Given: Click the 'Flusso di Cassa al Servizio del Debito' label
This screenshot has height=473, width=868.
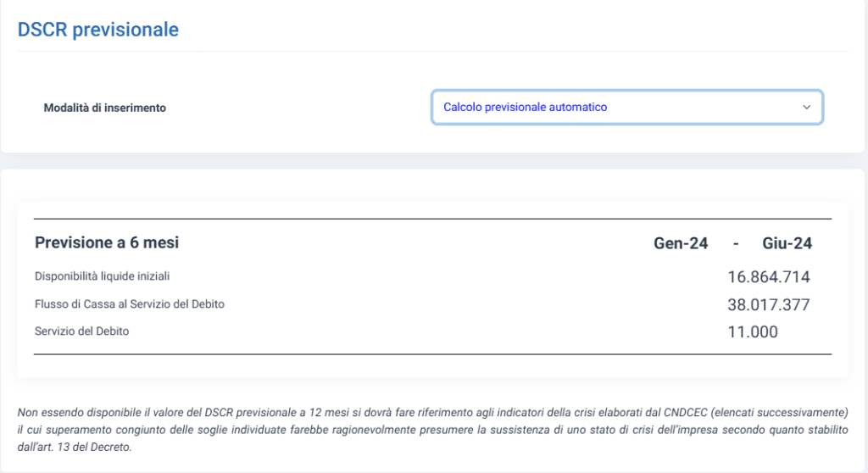Looking at the screenshot, I should coord(130,304).
